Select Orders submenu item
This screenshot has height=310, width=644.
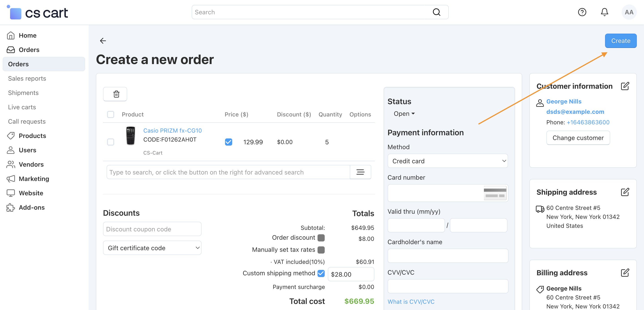coord(44,64)
